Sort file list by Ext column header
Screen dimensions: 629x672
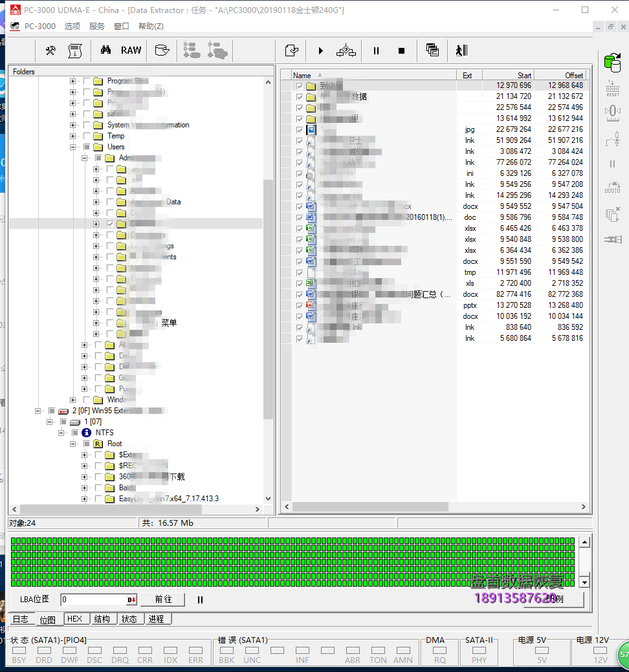(467, 76)
